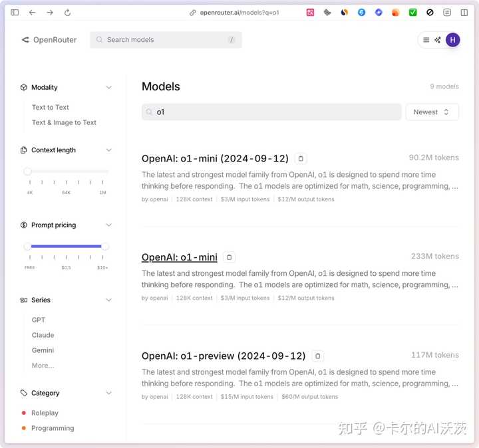Open OpenAI: o1-preview (2024-09-12) model page
Image resolution: width=479 pixels, height=448 pixels.
224,356
